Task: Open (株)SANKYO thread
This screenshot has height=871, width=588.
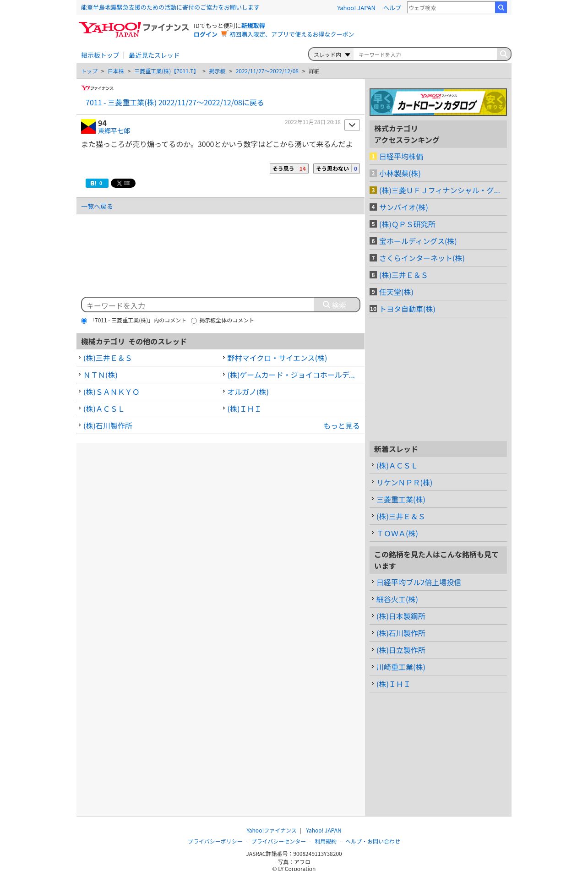Action: click(x=111, y=392)
